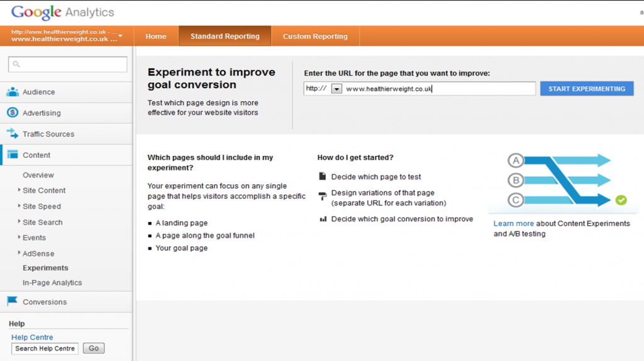Click the 'Experiment to improve goal conversion' heading
This screenshot has height=361, width=644.
211,78
